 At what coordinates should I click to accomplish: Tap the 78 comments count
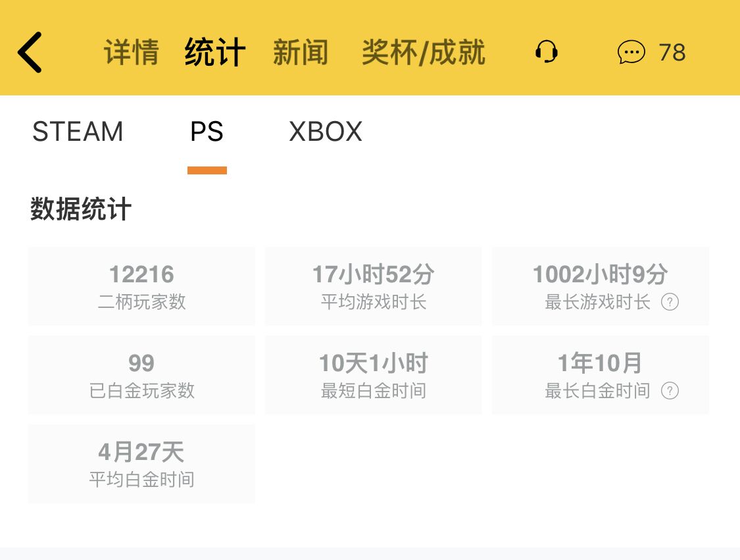point(672,53)
